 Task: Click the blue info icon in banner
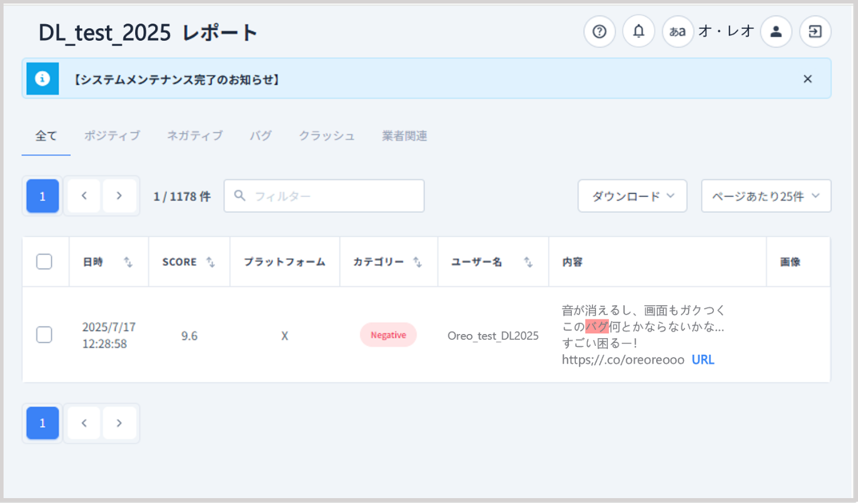click(42, 78)
